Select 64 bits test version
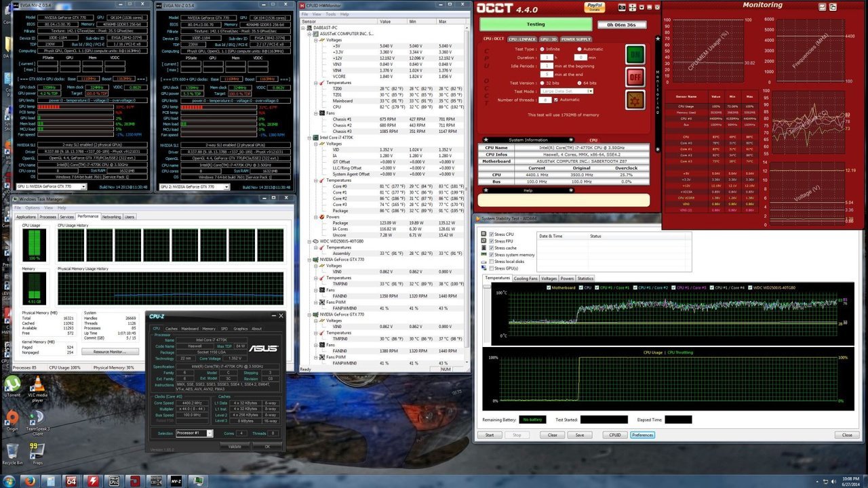Viewport: 868px width, 488px height. point(580,83)
